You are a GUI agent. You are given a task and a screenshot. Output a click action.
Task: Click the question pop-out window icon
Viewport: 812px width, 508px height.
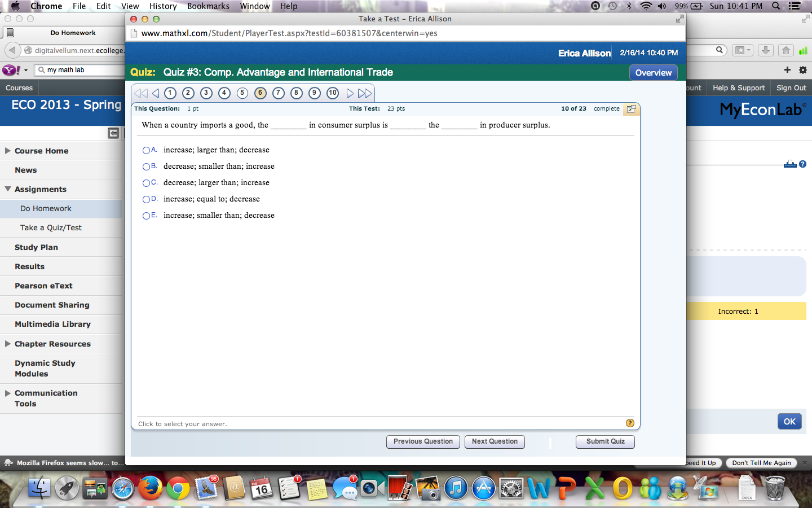pyautogui.click(x=632, y=109)
